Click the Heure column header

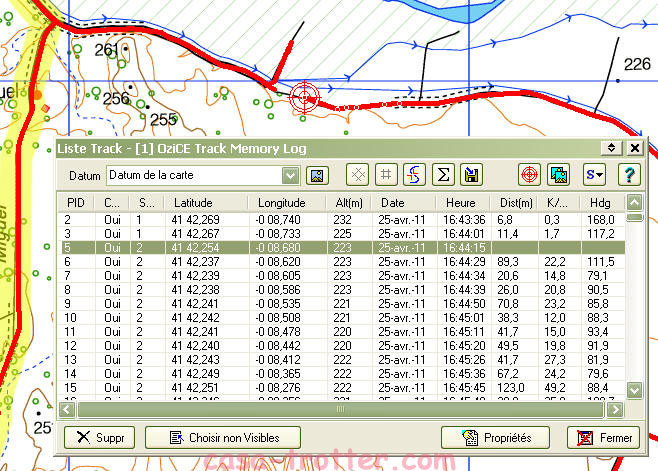463,203
